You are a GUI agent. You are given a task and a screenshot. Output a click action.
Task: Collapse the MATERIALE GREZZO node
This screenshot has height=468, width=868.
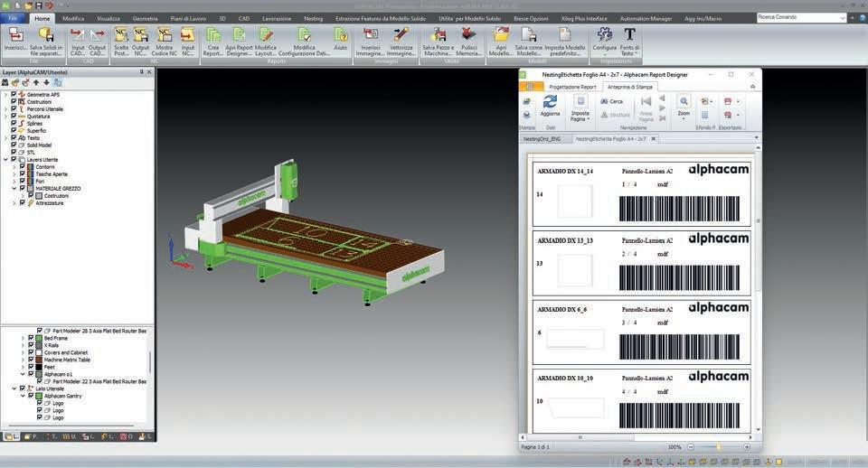[x=14, y=189]
